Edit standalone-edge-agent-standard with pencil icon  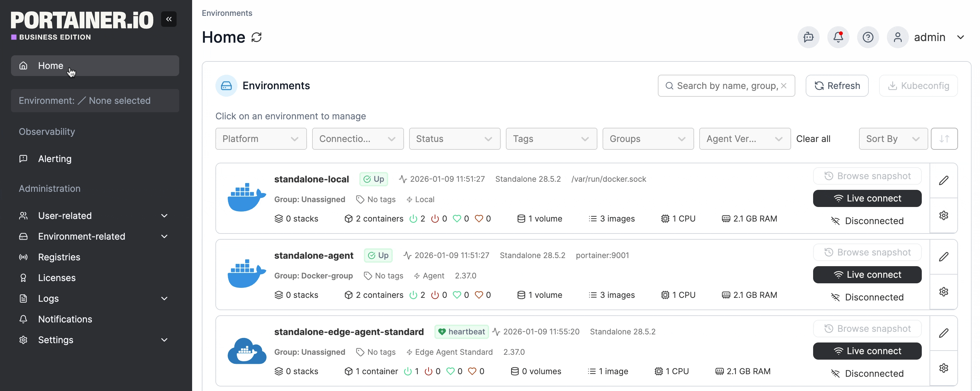tap(943, 333)
